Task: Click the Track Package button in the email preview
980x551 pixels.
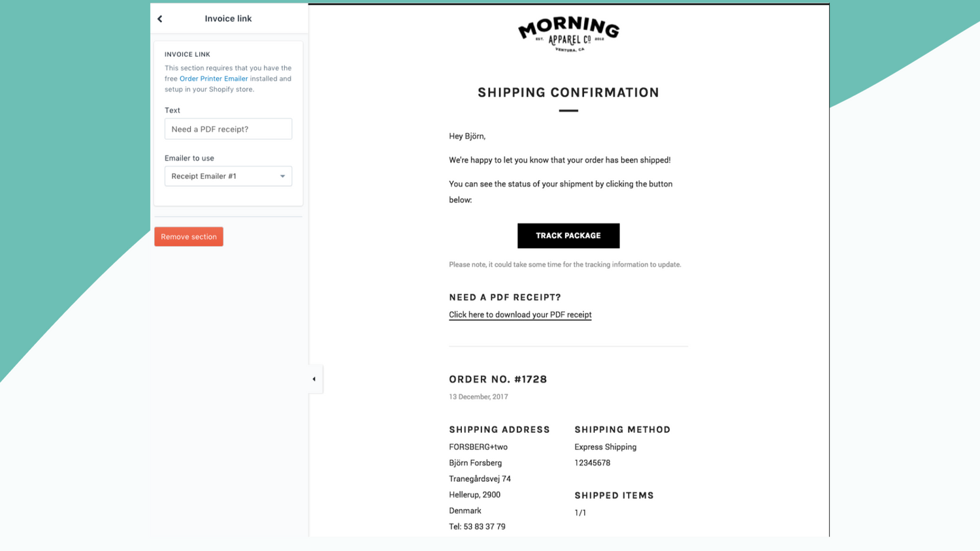Action: point(568,236)
